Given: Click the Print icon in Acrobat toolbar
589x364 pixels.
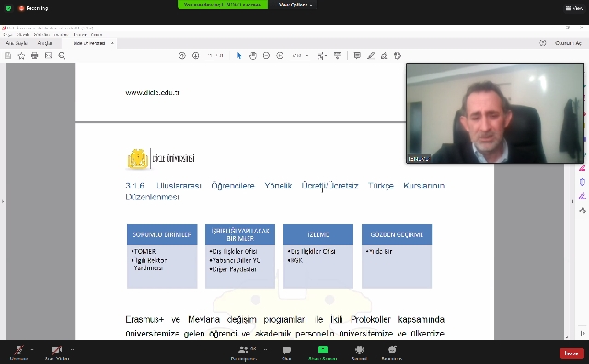Looking at the screenshot, I should tap(35, 56).
